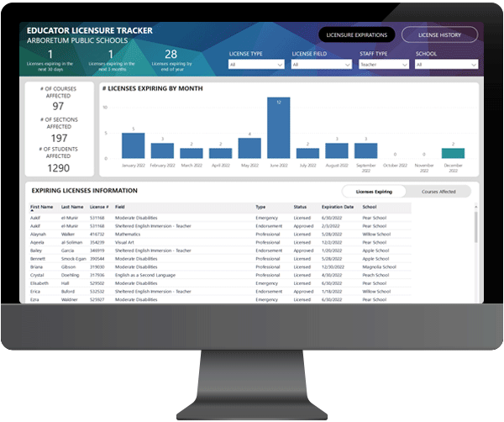Screen dimensions: 504x422
Task: Sort table by Last Name header
Action: [72, 207]
